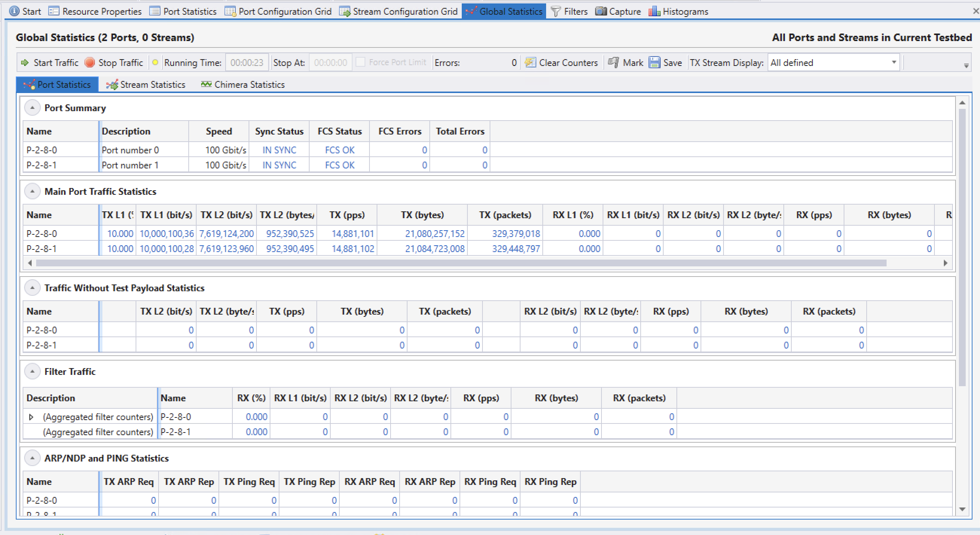Click the Total Errors column header
Viewport: 980px width, 535px height.
tap(460, 131)
